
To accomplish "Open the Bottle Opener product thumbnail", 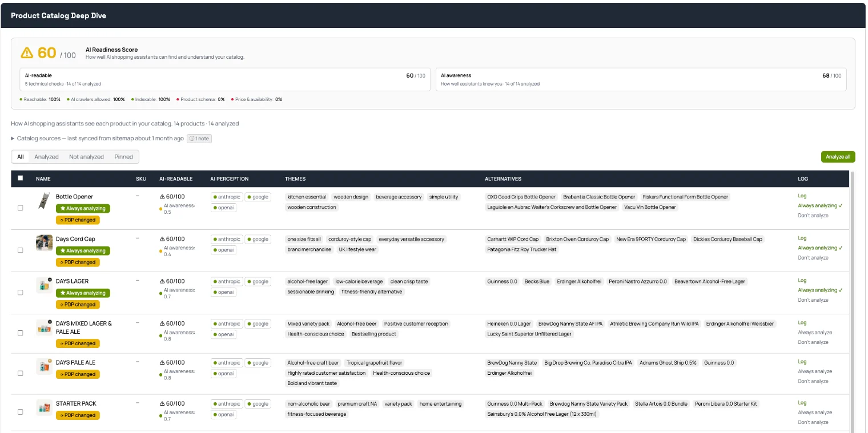I will coord(44,201).
